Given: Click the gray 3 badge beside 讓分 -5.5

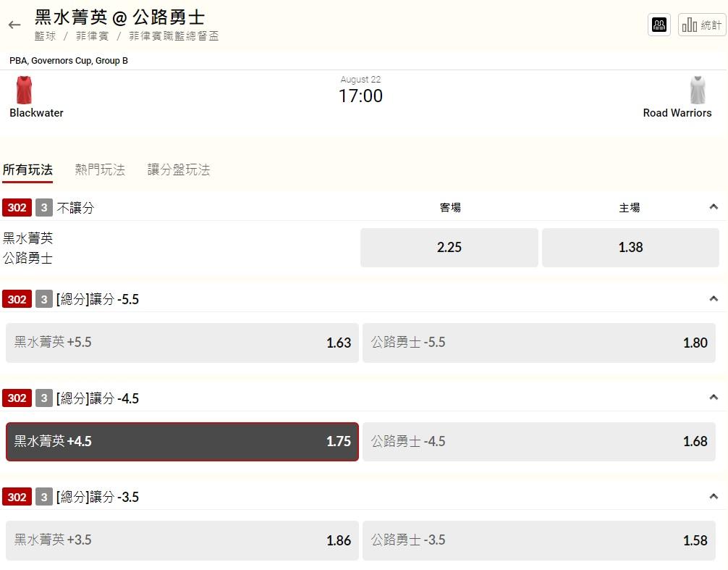Looking at the screenshot, I should pos(44,298).
